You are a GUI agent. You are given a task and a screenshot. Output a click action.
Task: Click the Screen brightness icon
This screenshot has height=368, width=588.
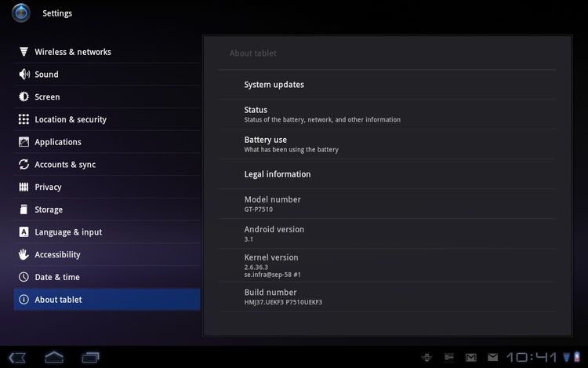click(24, 97)
